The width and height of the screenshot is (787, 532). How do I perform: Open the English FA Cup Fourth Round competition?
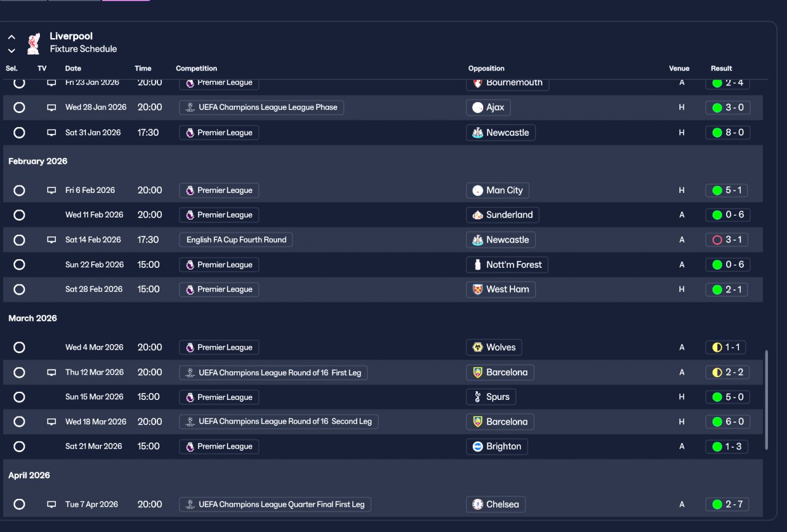(236, 240)
